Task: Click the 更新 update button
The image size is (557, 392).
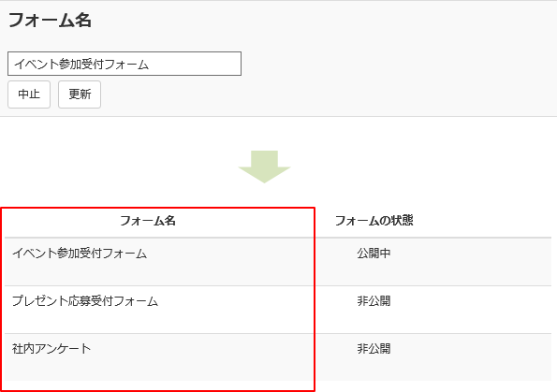Action: click(x=80, y=94)
